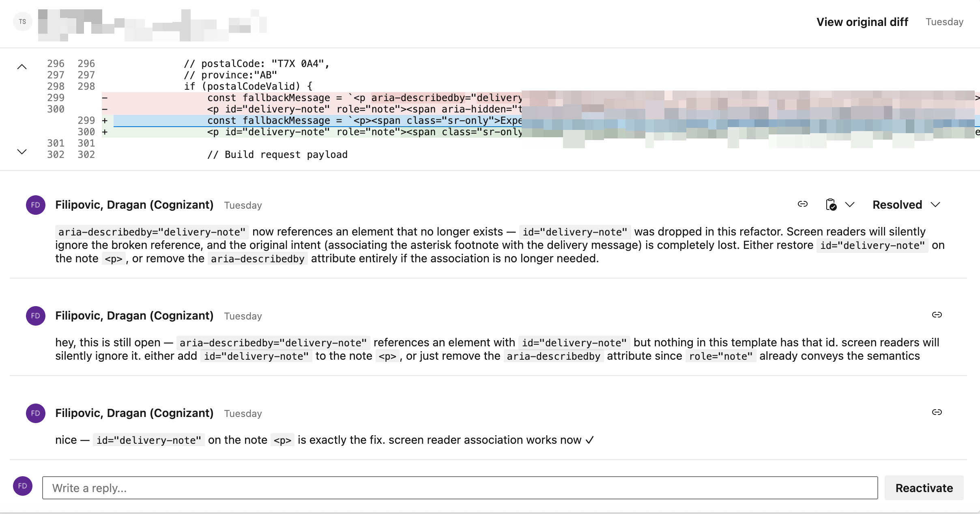Click FD avatar on third comment
The height and width of the screenshot is (514, 980).
35,413
